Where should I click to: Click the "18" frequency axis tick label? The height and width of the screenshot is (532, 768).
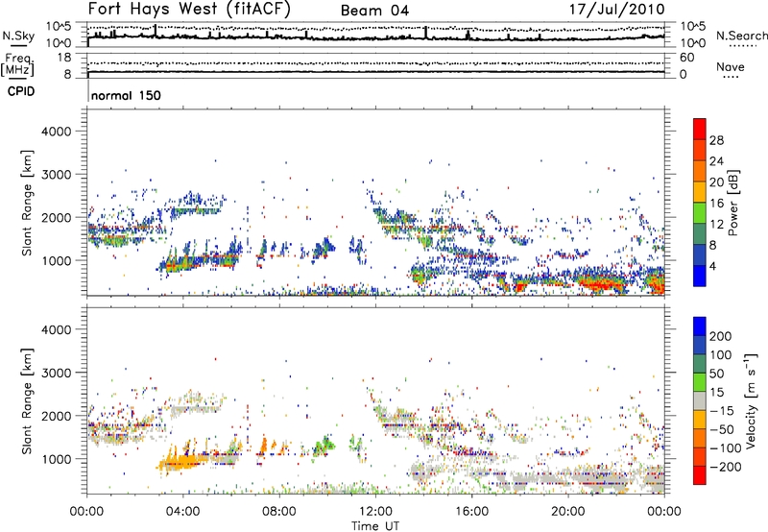pos(64,58)
